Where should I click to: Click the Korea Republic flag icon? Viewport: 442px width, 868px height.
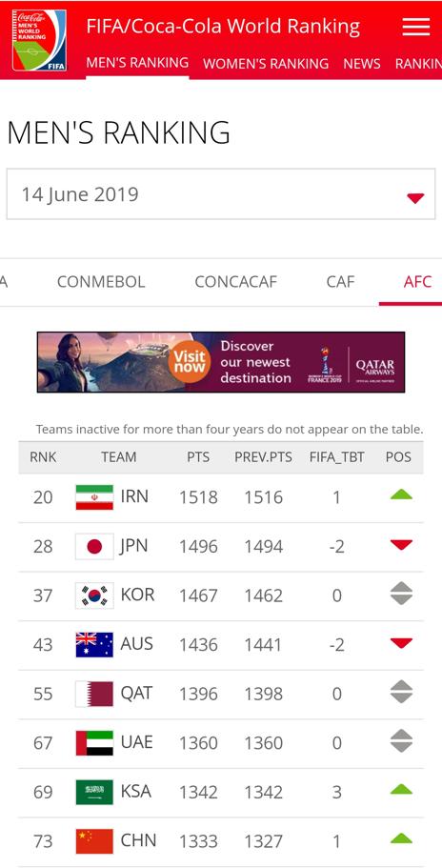pyautogui.click(x=94, y=595)
